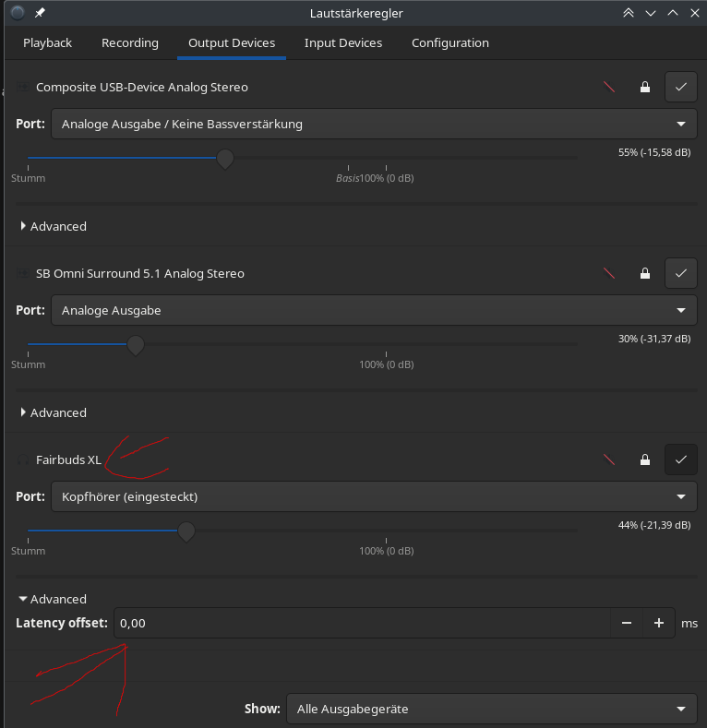Click the 30% (-31,37 dB) volume readout

tap(654, 339)
